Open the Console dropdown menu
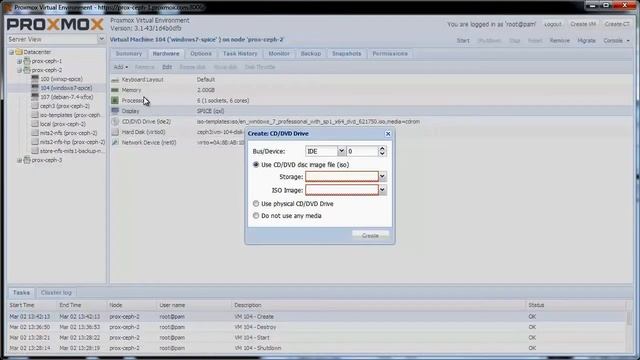Viewport: 640px width, 360px height. pyautogui.click(x=616, y=40)
